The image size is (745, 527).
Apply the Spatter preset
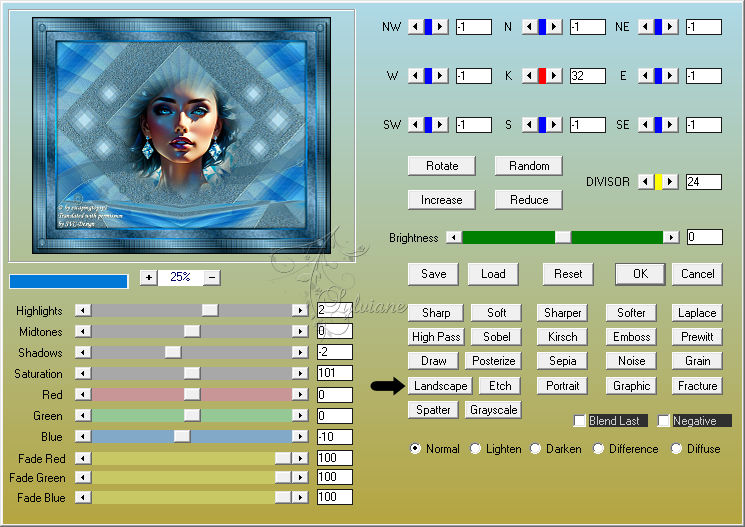(x=433, y=410)
